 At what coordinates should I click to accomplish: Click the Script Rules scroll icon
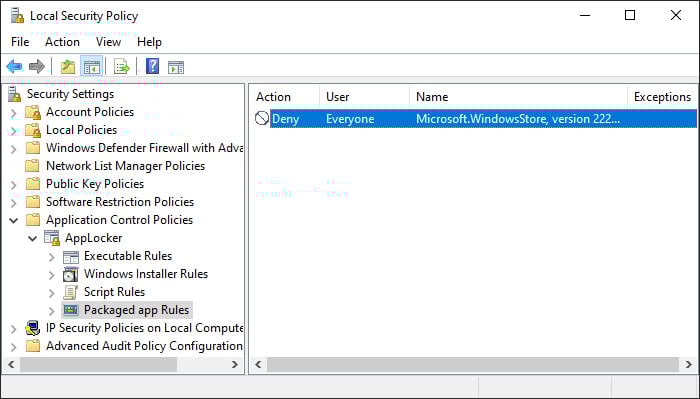pos(71,292)
